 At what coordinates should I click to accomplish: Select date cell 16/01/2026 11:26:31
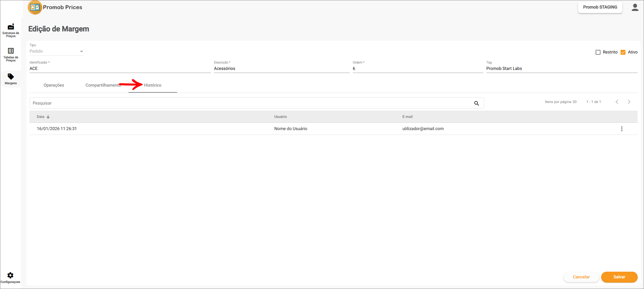pos(57,129)
